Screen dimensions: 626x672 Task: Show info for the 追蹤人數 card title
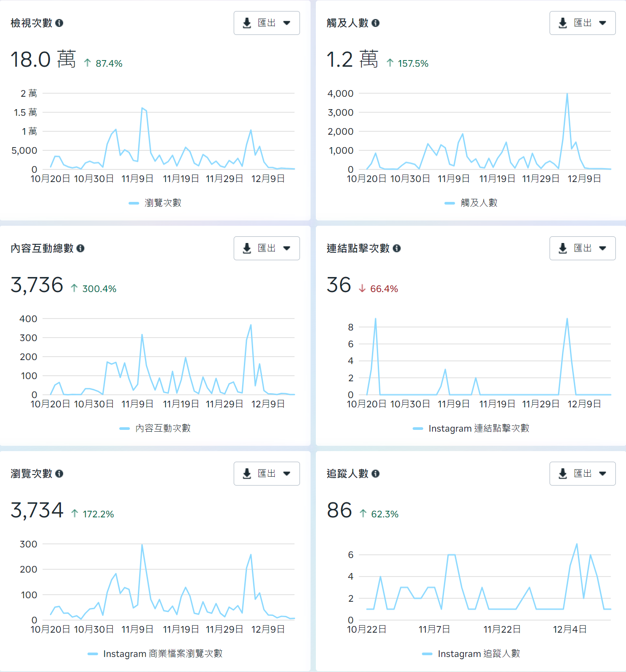tap(376, 474)
